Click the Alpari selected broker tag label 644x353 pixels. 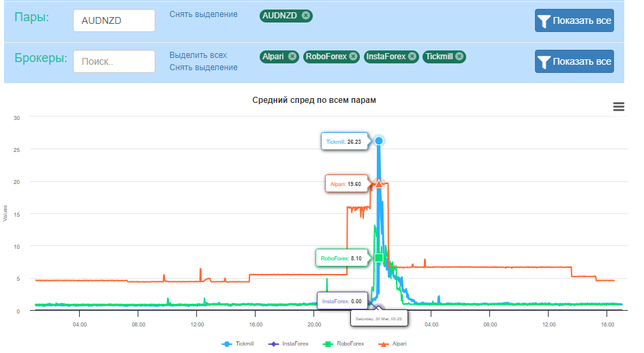pyautogui.click(x=273, y=57)
